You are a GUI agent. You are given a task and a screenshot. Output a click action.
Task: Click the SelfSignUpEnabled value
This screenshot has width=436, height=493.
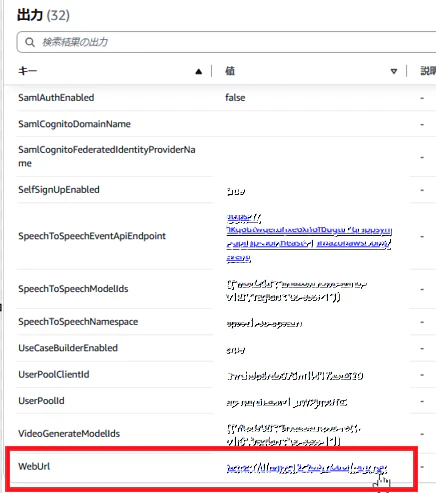click(236, 191)
